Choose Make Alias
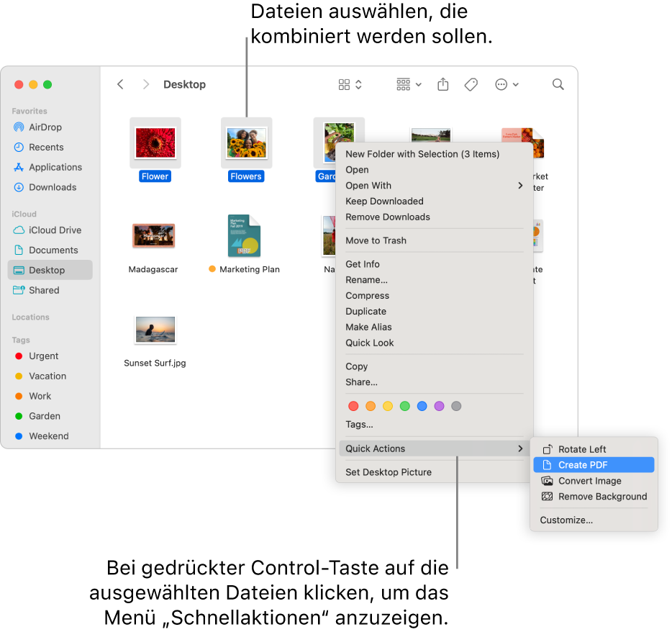The width and height of the screenshot is (672, 632). [x=434, y=327]
